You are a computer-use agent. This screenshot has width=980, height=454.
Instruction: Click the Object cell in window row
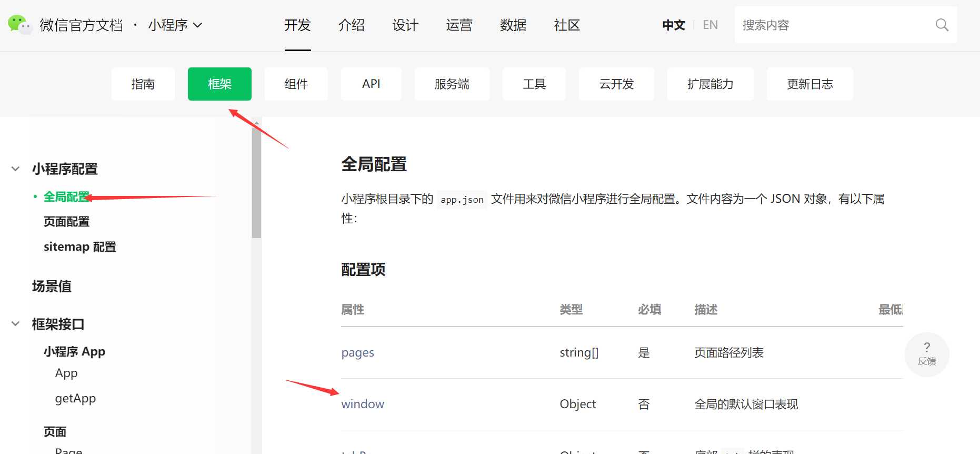[x=578, y=404]
